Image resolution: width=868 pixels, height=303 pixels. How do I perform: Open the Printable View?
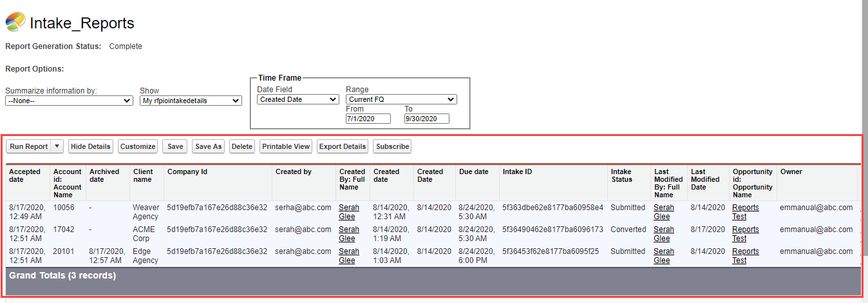coord(286,146)
